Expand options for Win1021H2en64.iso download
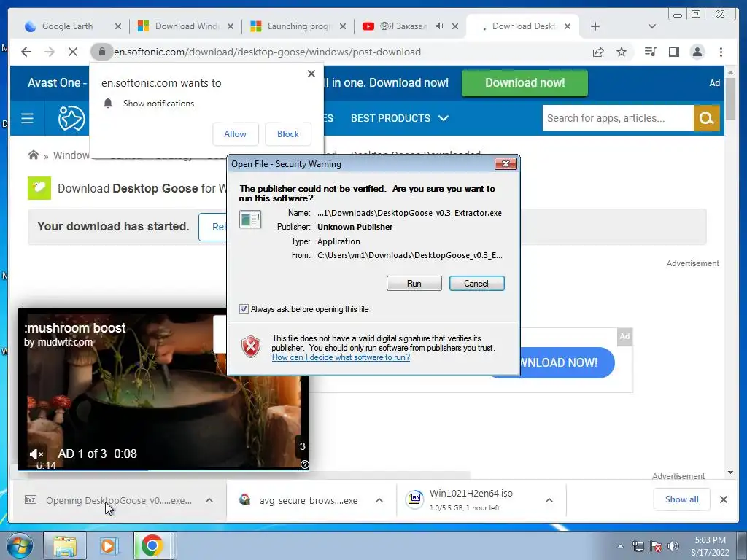747x560 pixels. click(549, 500)
